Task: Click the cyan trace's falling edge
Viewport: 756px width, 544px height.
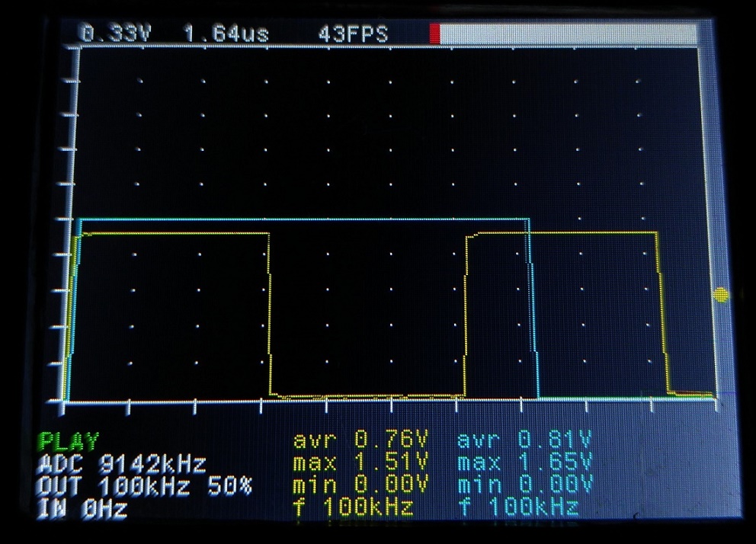Action: (x=533, y=312)
